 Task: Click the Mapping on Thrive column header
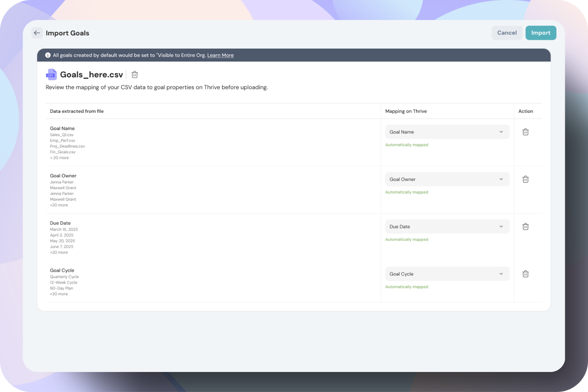coord(406,111)
